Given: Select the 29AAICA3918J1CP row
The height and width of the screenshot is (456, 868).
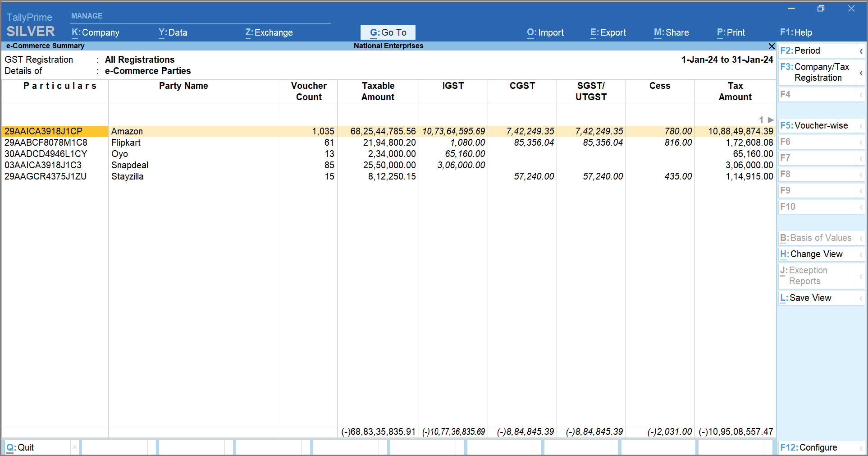Looking at the screenshot, I should [x=388, y=131].
